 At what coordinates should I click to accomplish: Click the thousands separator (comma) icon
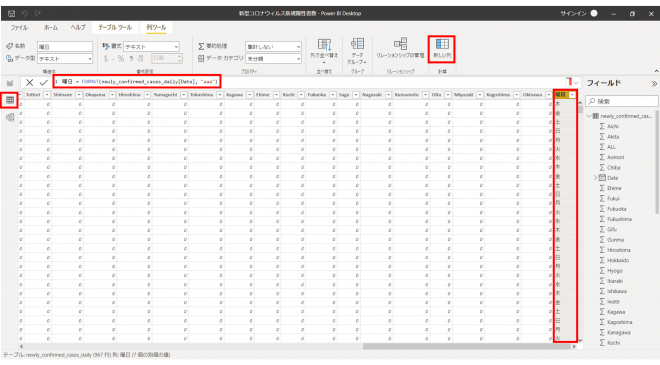[131, 59]
